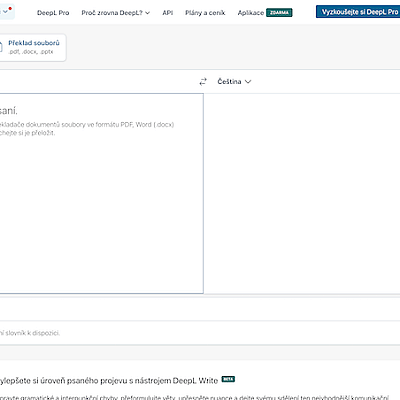Open the DeepL Pro menu item
This screenshot has width=400, height=400.
[53, 13]
